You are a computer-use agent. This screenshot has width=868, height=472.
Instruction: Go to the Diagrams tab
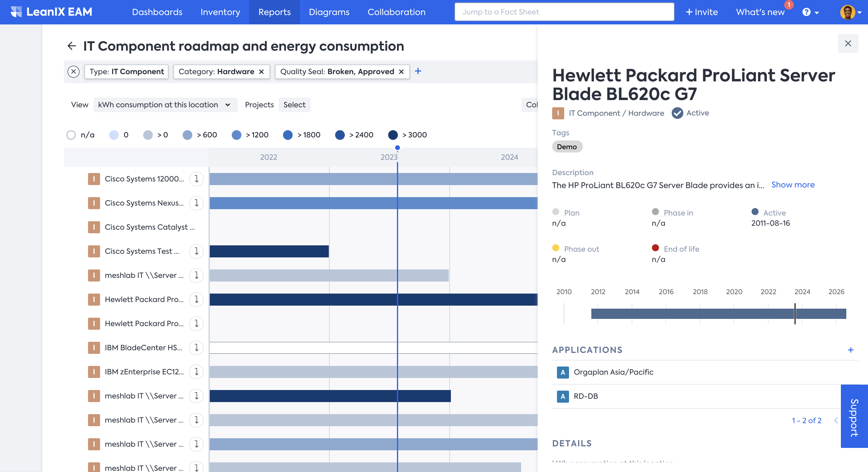click(329, 12)
